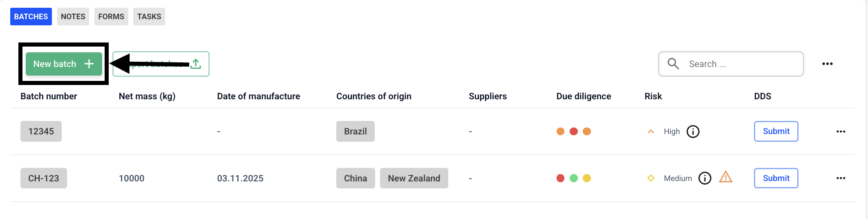
Task: Open row options menu for batch 12345
Action: click(x=841, y=132)
